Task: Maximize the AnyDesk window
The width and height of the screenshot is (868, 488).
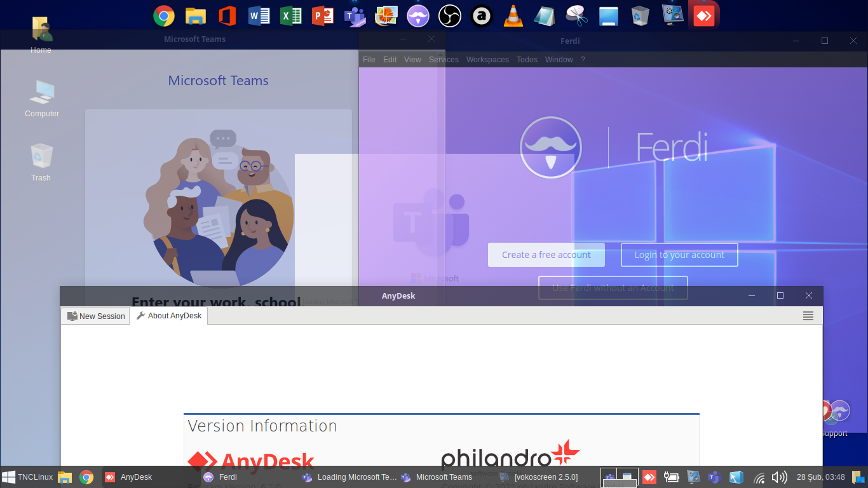Action: (x=780, y=295)
